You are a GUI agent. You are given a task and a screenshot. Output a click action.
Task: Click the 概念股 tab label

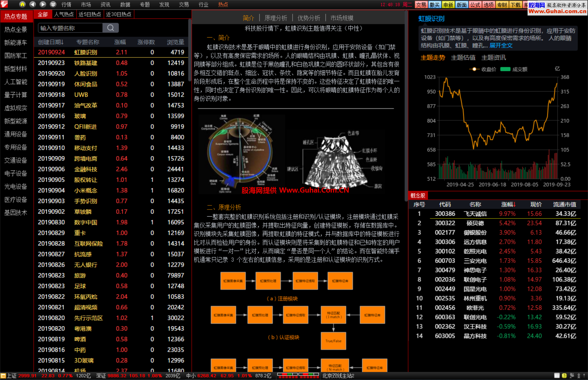418,195
